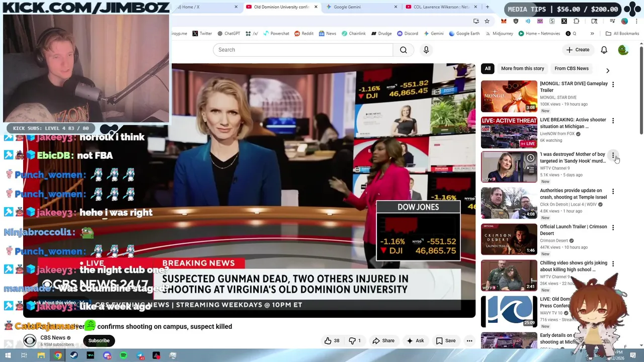The width and height of the screenshot is (644, 362).
Task: Open Task View on taskbar
Action: (x=24, y=355)
